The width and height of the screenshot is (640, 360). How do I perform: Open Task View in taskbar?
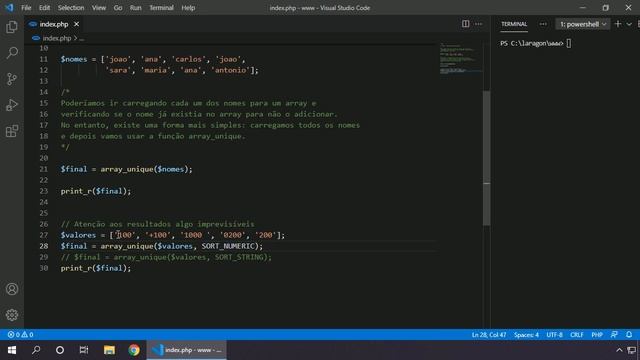point(84,350)
